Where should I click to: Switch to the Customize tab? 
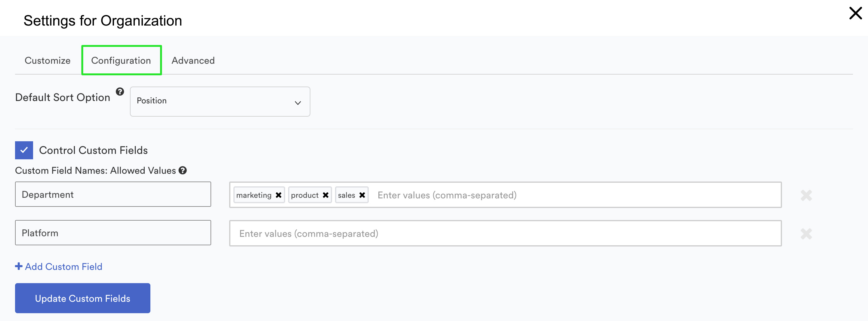48,61
